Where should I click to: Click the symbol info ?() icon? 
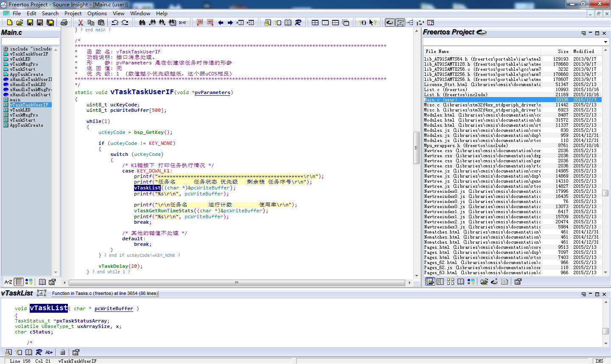(363, 22)
